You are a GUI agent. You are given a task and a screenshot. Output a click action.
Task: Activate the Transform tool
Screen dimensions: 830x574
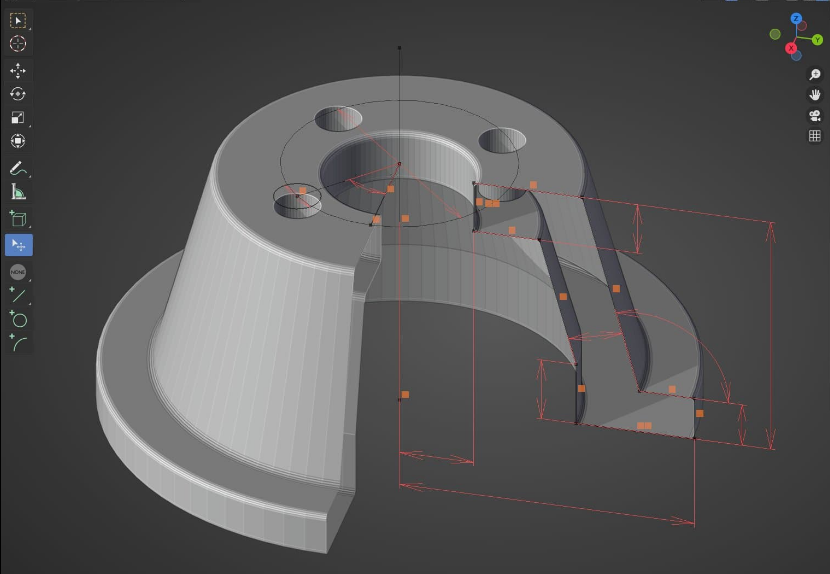[x=18, y=141]
